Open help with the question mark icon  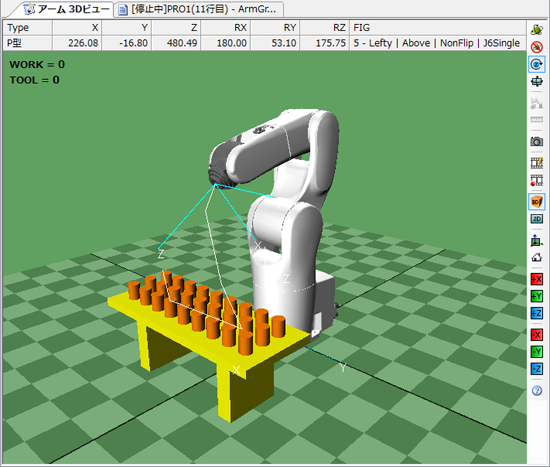tap(537, 391)
